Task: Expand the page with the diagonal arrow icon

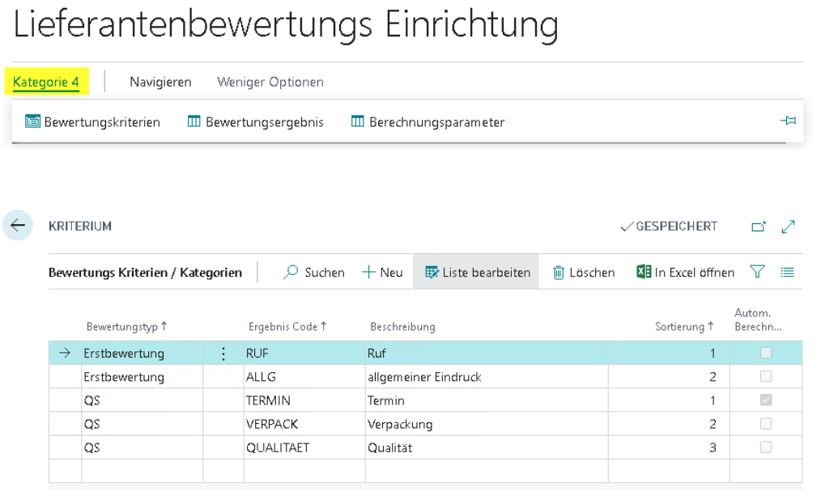Action: pyautogui.click(x=788, y=227)
